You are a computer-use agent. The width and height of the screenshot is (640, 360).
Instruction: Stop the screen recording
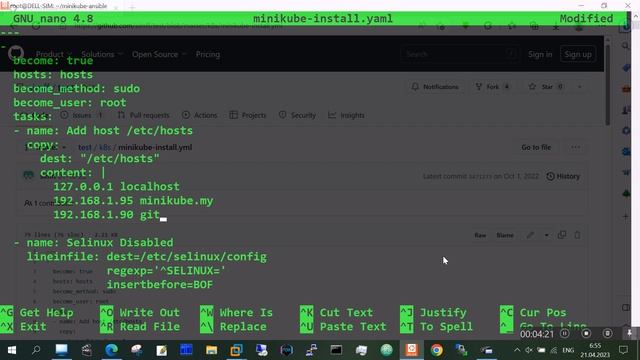(x=586, y=333)
